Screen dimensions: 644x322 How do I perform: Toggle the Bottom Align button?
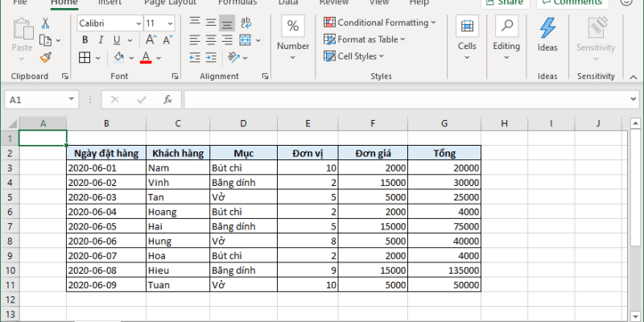pyautogui.click(x=228, y=23)
